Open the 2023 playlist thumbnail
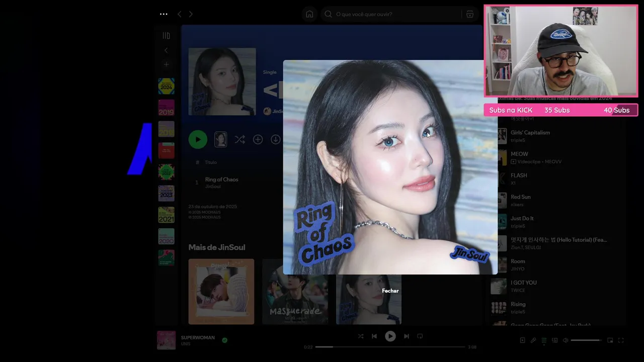This screenshot has height=362, width=644. [x=166, y=194]
